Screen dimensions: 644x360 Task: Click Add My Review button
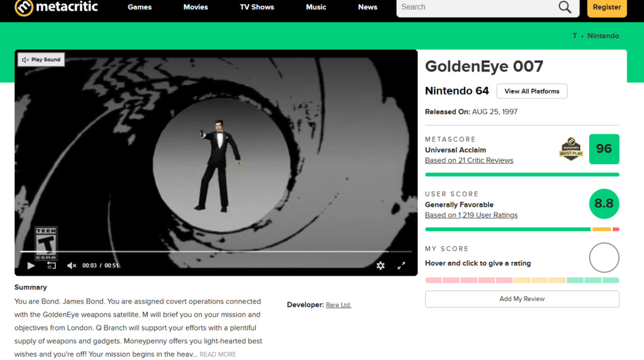[522, 299]
